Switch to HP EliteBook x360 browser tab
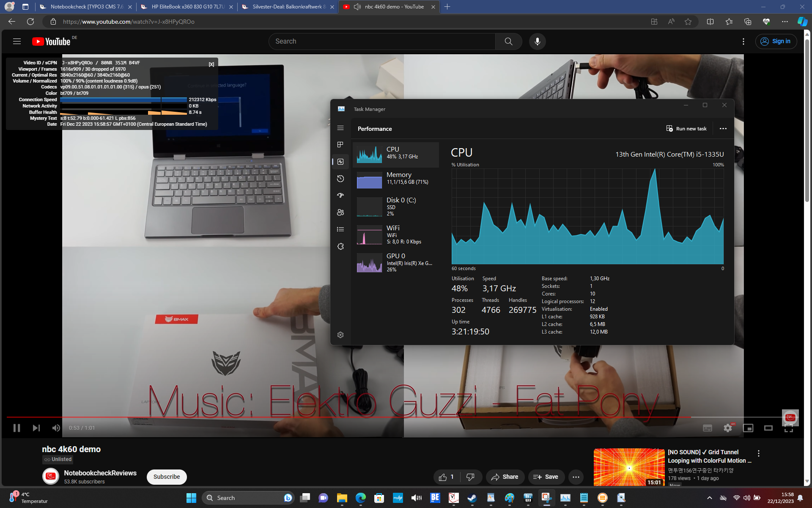The width and height of the screenshot is (812, 508). tap(187, 7)
